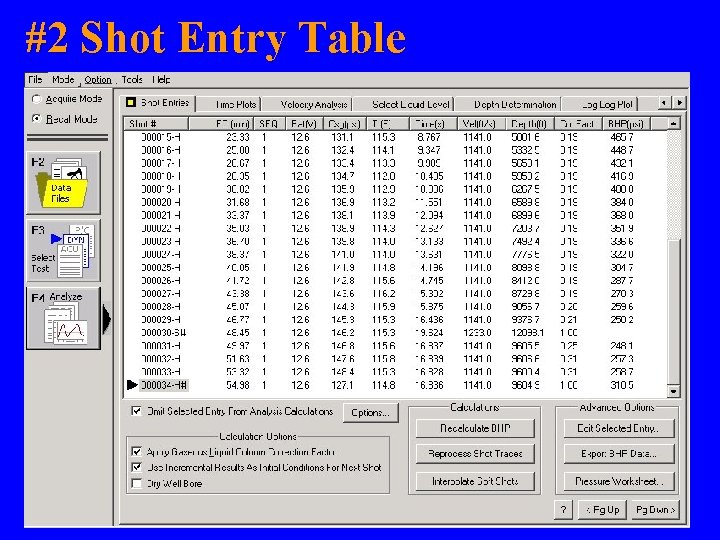This screenshot has height=540, width=720.
Task: Click the Interpolate Soft Shots button
Action: pos(475,481)
